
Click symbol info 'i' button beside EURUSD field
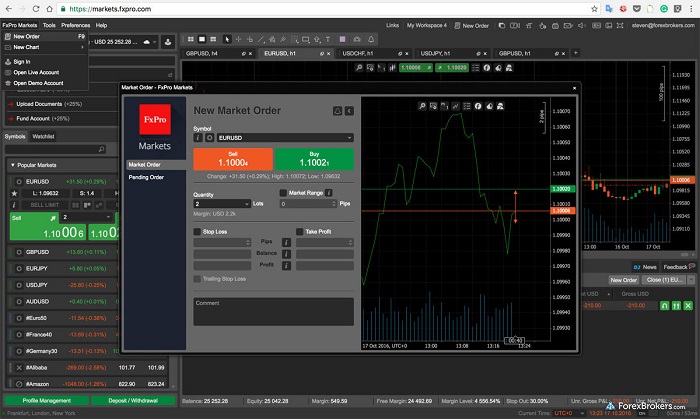pyautogui.click(x=198, y=138)
